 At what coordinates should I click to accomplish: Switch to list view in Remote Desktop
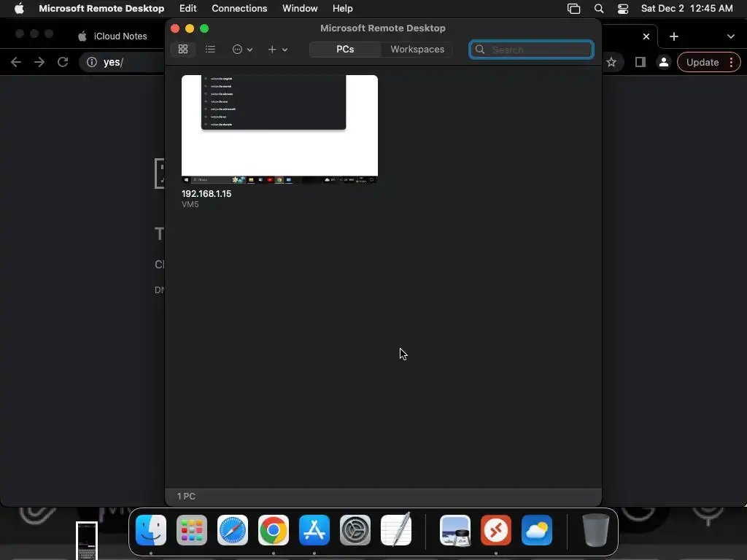click(x=210, y=49)
